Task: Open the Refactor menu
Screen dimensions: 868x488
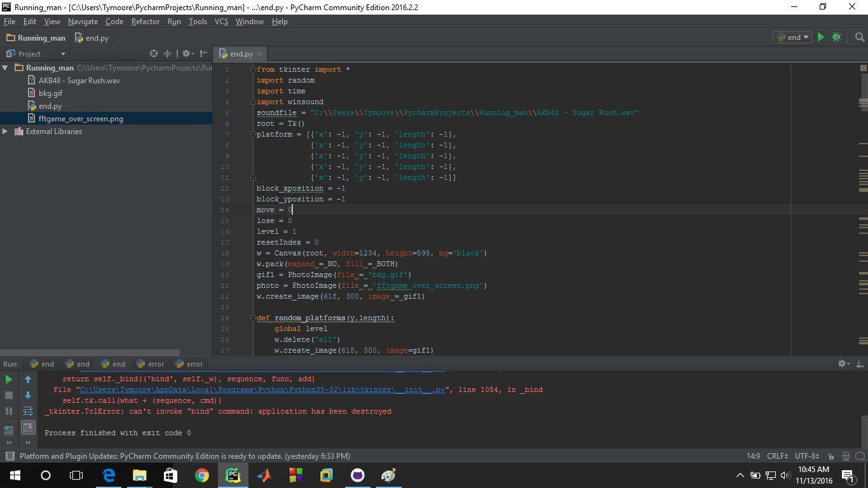Action: (146, 22)
